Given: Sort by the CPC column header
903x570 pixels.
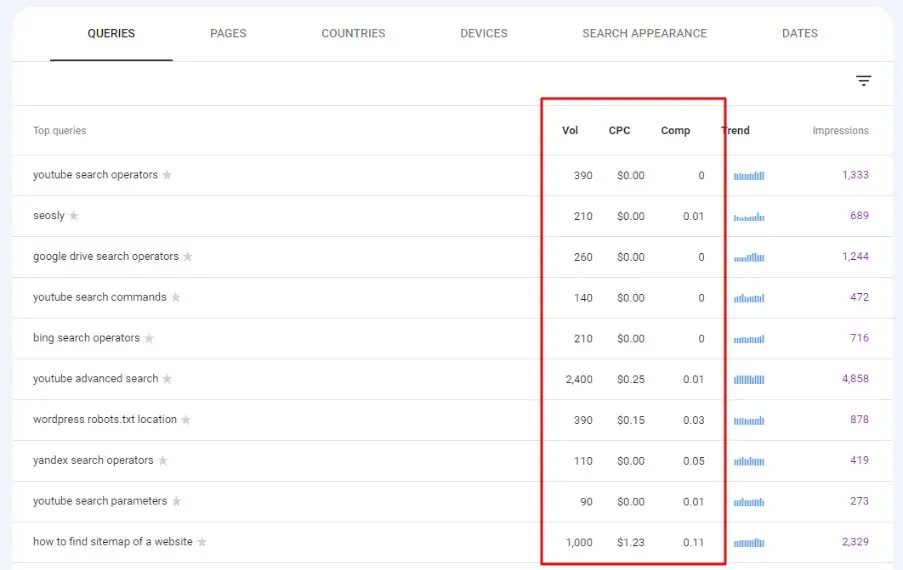Looking at the screenshot, I should tap(619, 131).
